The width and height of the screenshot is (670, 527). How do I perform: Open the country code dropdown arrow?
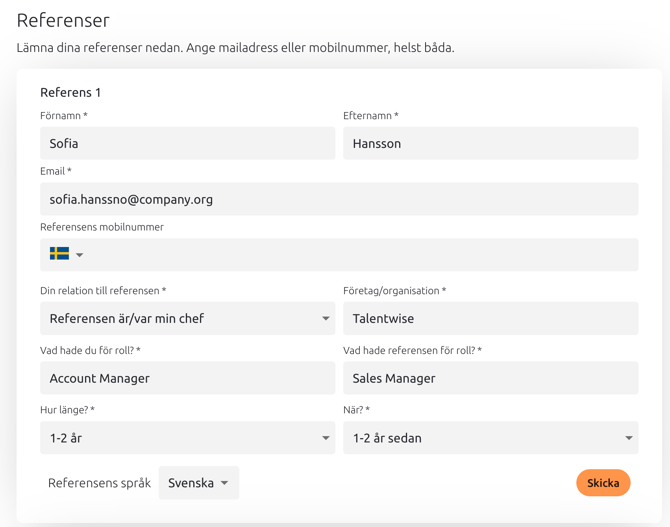79,255
